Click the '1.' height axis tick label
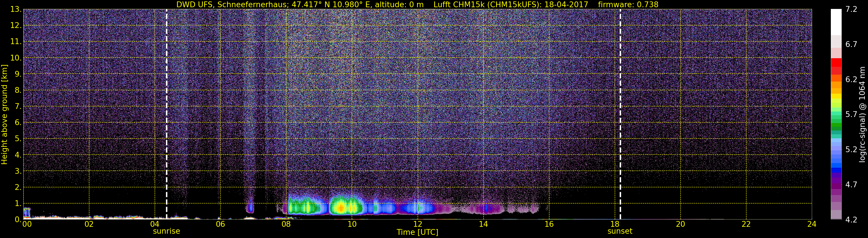The width and height of the screenshot is (868, 238). (x=18, y=203)
